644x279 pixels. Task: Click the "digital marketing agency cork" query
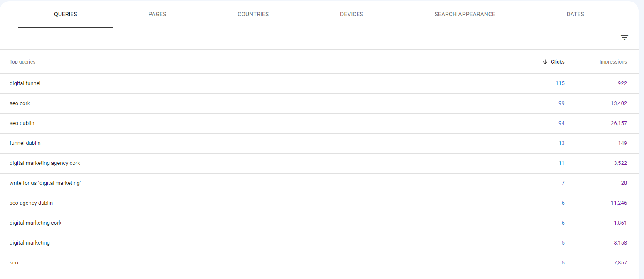(x=45, y=163)
